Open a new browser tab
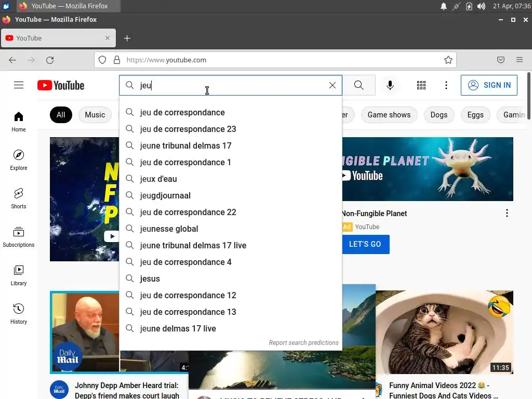The width and height of the screenshot is (532, 399). click(x=127, y=38)
